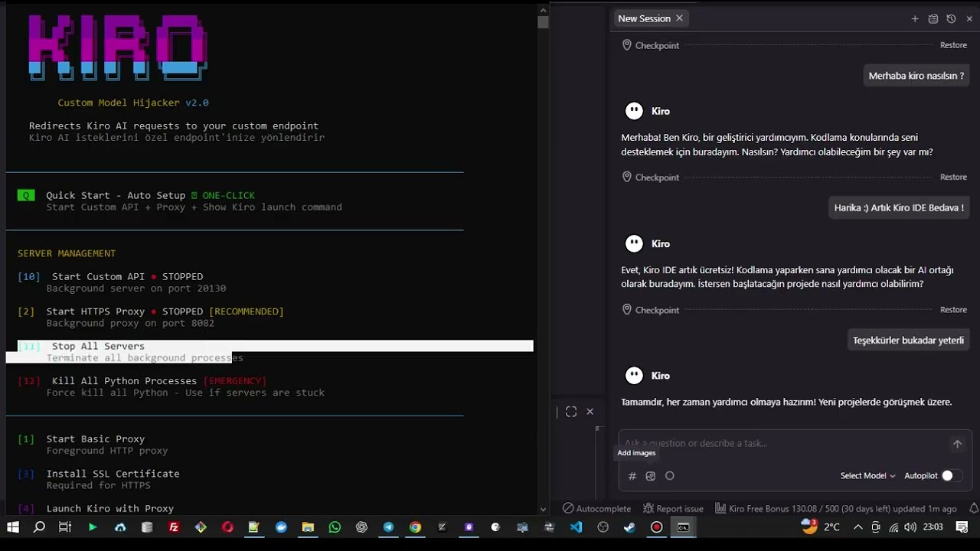Open File Explorer from taskbar
This screenshot has height=551, width=980.
pos(308,527)
